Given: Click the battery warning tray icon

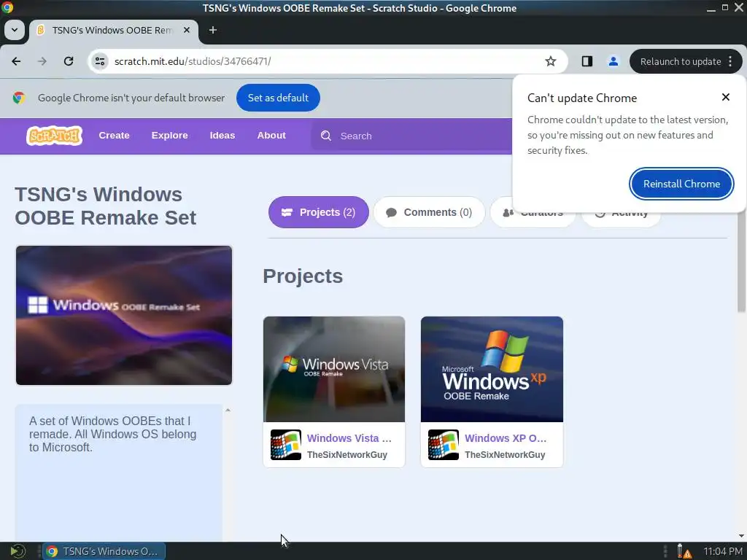Looking at the screenshot, I should (684, 551).
